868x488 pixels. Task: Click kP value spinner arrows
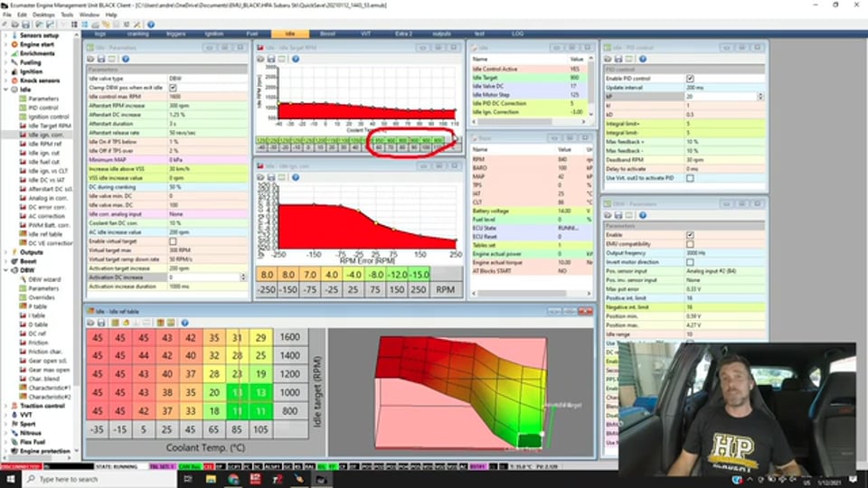[x=760, y=97]
